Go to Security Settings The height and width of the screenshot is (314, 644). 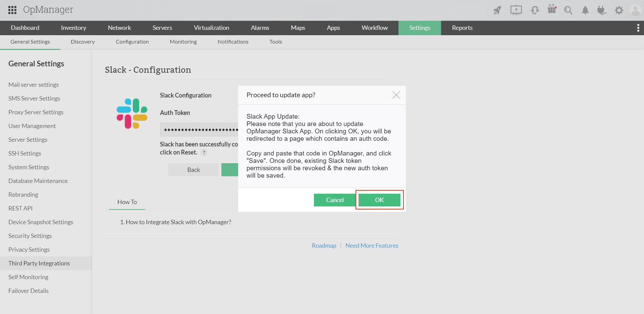pos(30,236)
